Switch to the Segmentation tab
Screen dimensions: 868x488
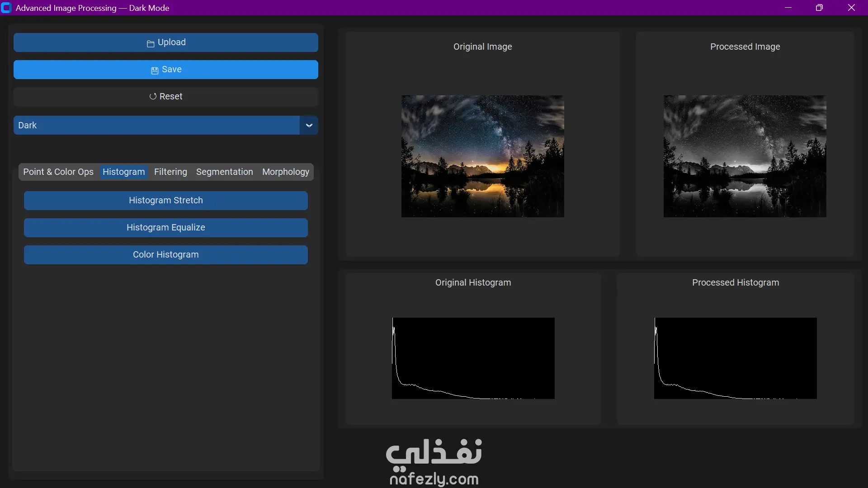point(224,172)
